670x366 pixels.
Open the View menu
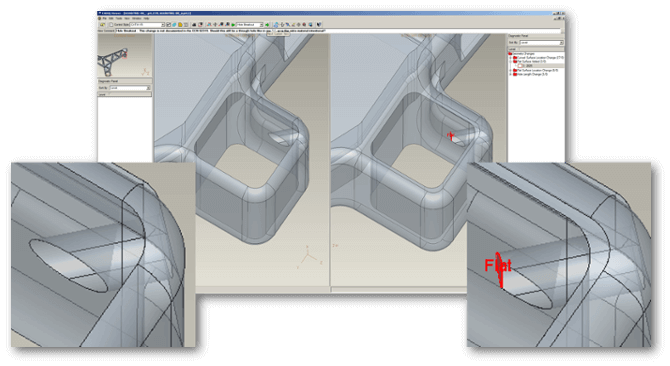pyautogui.click(x=127, y=18)
